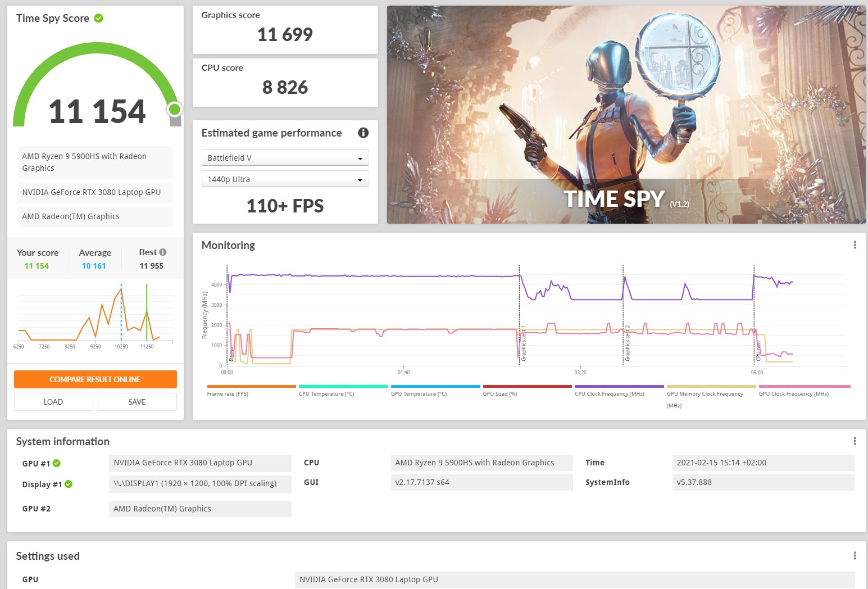Click the Settings used heading
Viewport: 868px width, 589px height.
[48, 556]
